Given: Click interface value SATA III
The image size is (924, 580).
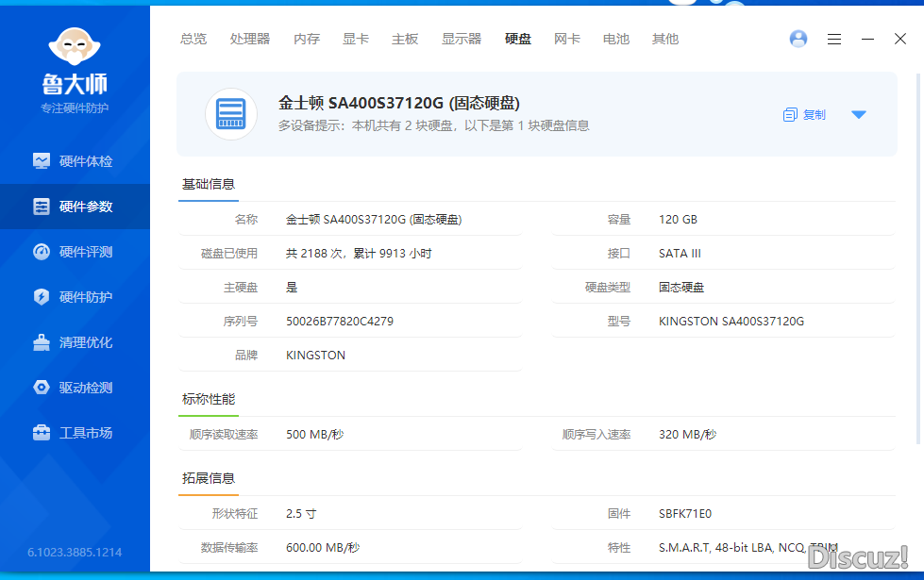Looking at the screenshot, I should (x=680, y=254).
